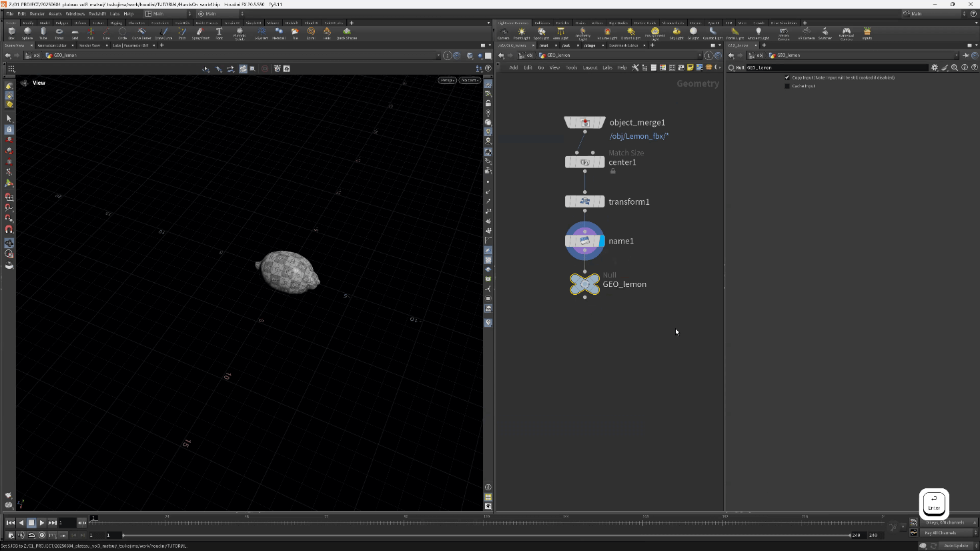
Task: Switch to the Animation Editor tab
Action: click(53, 45)
